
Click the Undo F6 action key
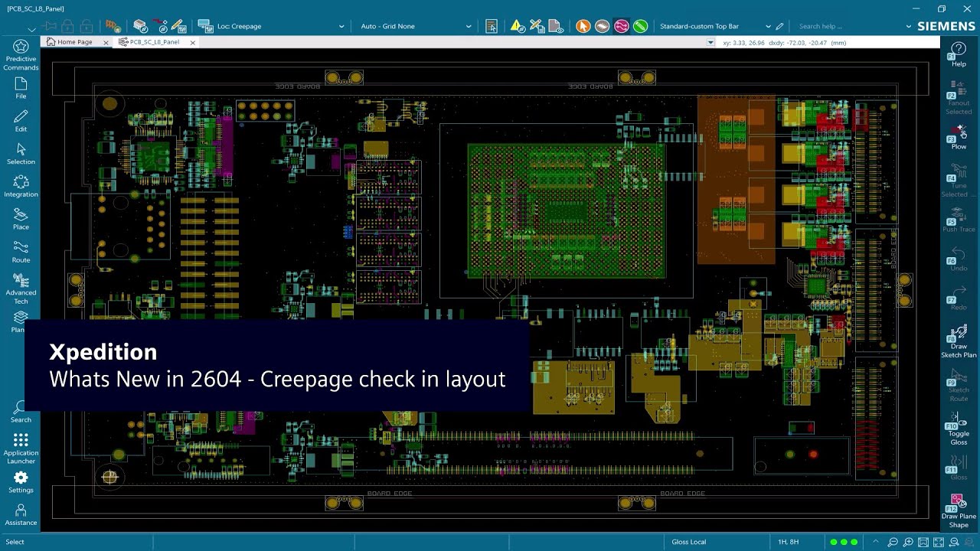(x=959, y=259)
